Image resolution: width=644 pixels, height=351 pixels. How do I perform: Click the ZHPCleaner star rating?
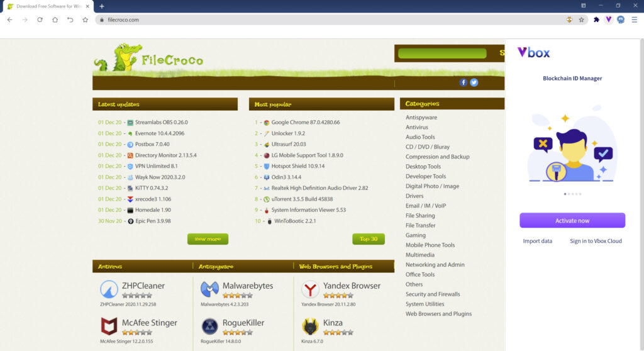pyautogui.click(x=136, y=296)
